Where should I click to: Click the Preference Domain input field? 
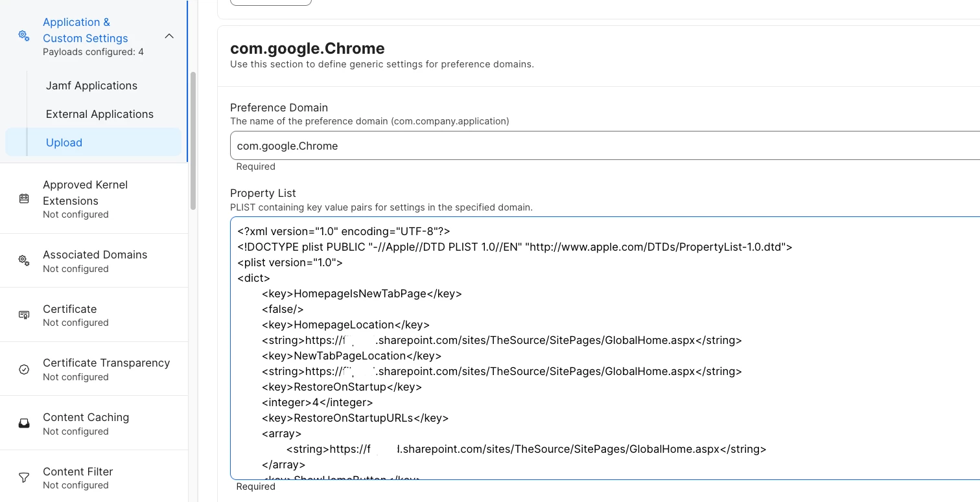(x=605, y=146)
